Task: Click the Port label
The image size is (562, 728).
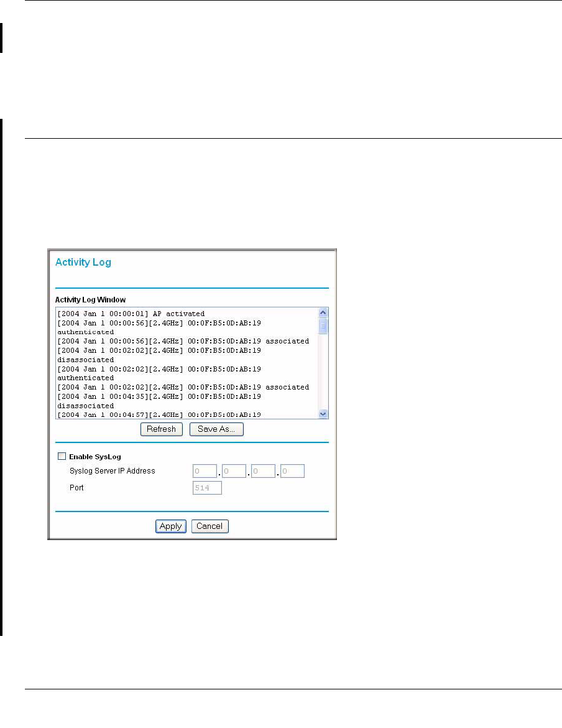Action: point(76,487)
